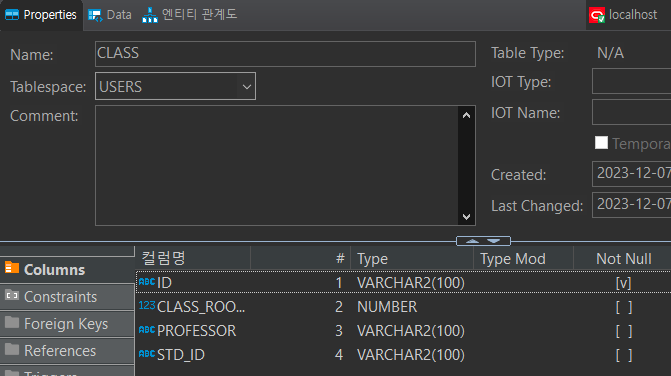Toggle Not Null for PROFESSOR row
This screenshot has height=376, width=671.
tap(623, 331)
